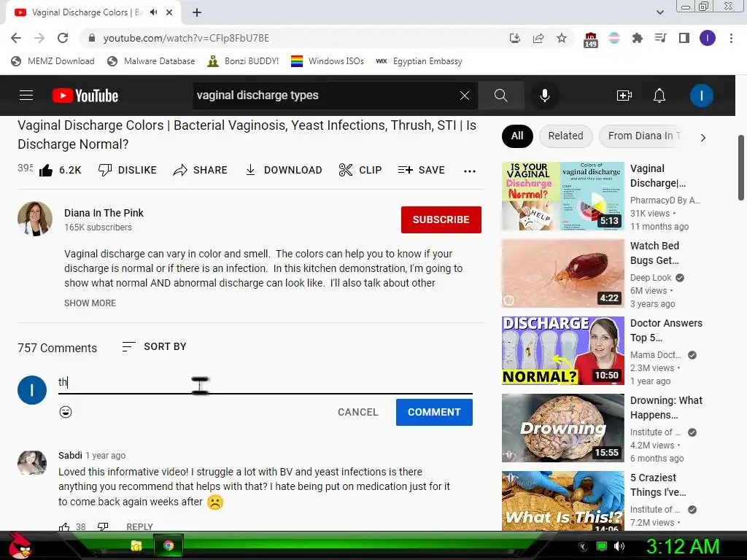Open Sabdi's profile name link
Image resolution: width=747 pixels, height=560 pixels.
[70, 455]
